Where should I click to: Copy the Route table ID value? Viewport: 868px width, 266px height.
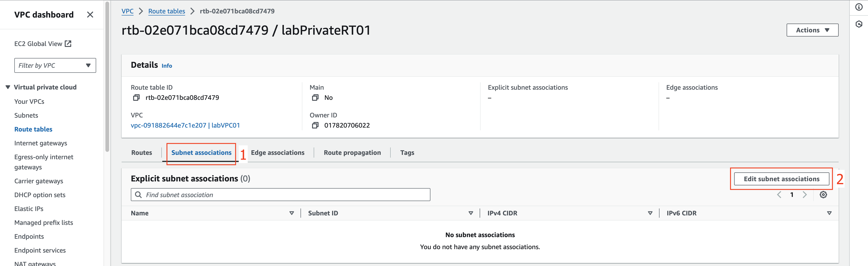[136, 98]
